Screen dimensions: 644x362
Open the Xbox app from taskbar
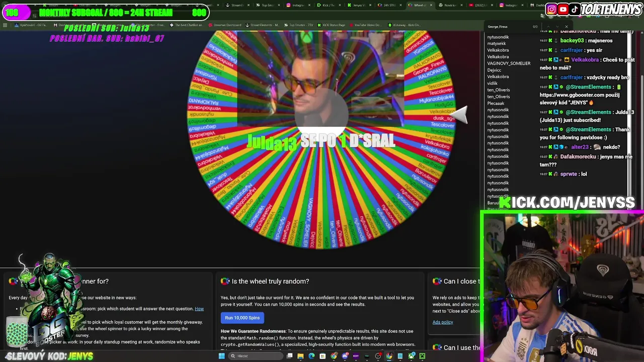[x=411, y=356]
